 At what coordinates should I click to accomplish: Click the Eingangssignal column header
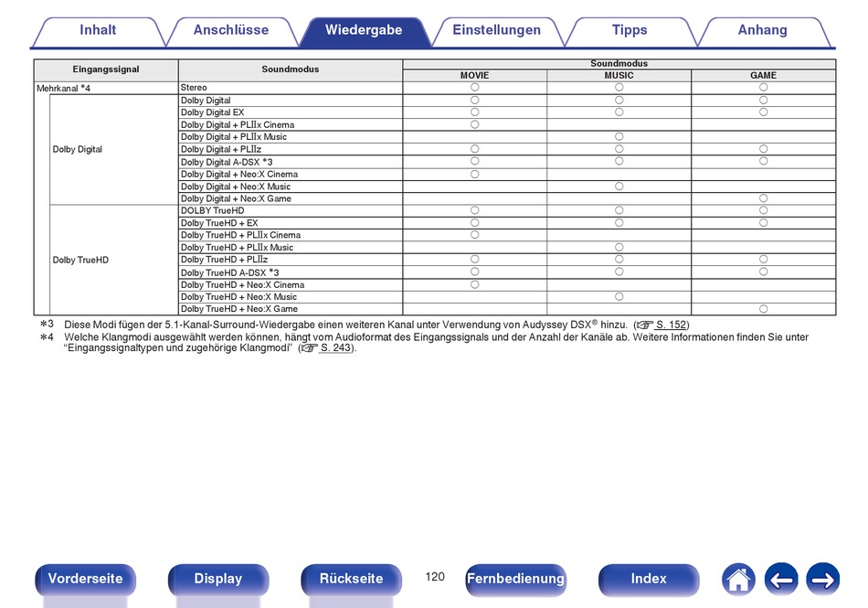click(x=106, y=69)
